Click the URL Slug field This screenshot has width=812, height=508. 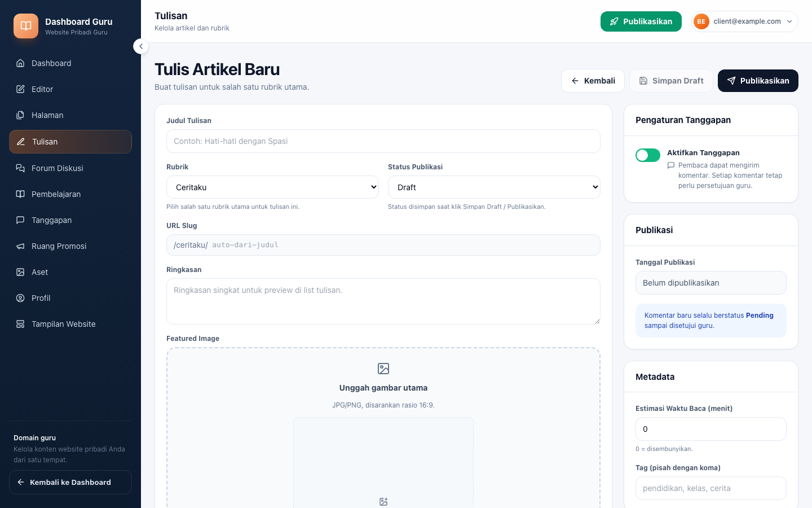point(383,245)
